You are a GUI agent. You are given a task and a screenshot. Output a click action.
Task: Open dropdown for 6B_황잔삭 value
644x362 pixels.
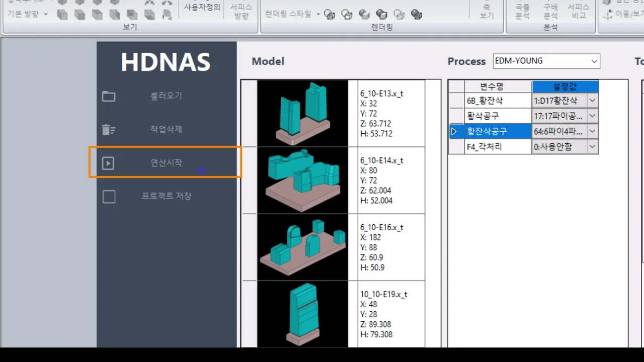592,101
